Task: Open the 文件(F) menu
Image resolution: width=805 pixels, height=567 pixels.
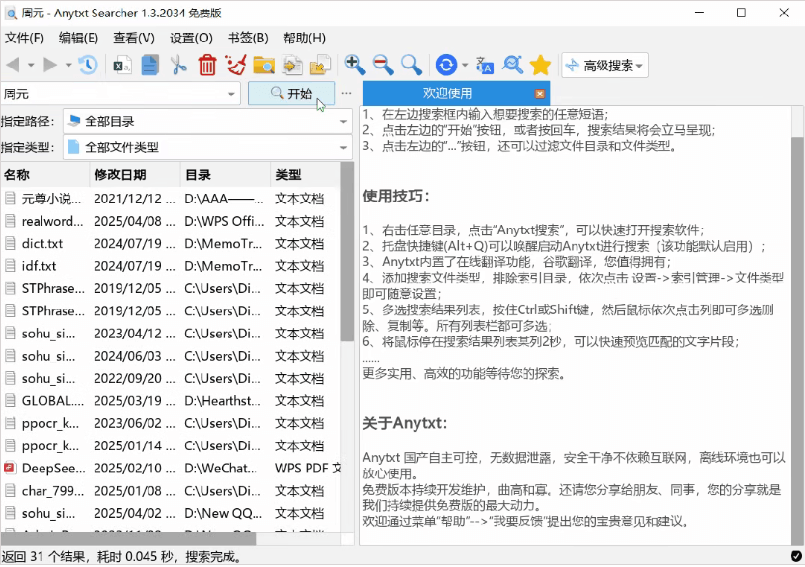Action: point(24,38)
